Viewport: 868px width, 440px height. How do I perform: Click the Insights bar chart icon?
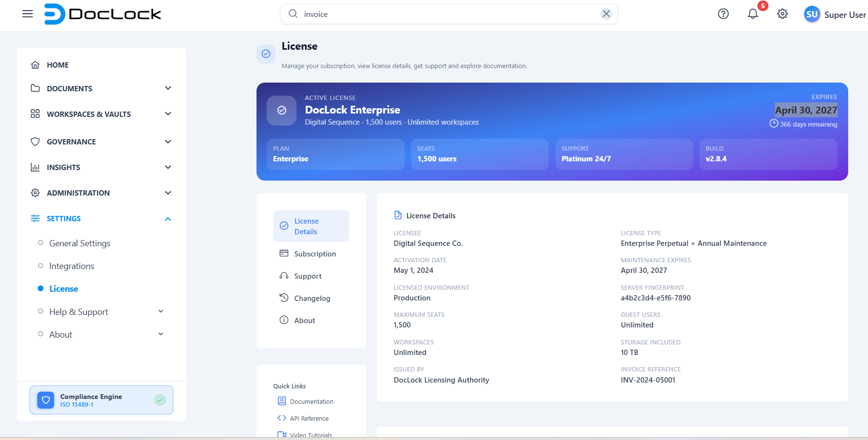coord(35,167)
